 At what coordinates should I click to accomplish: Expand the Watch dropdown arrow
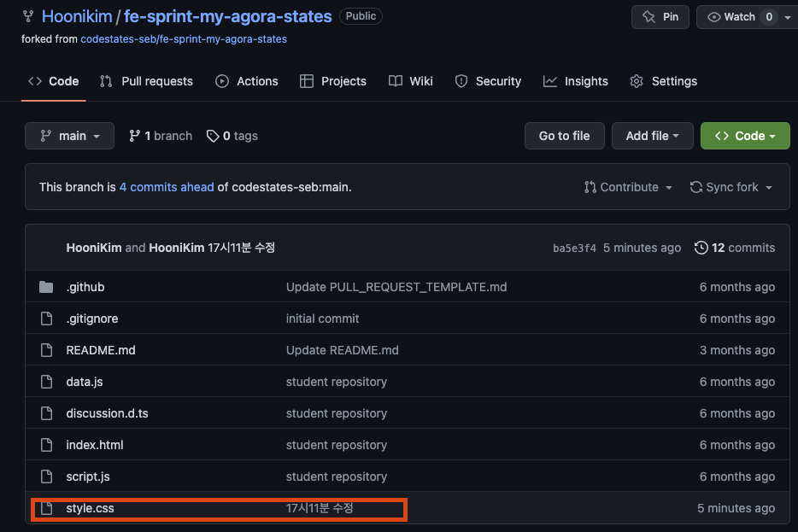pos(787,17)
